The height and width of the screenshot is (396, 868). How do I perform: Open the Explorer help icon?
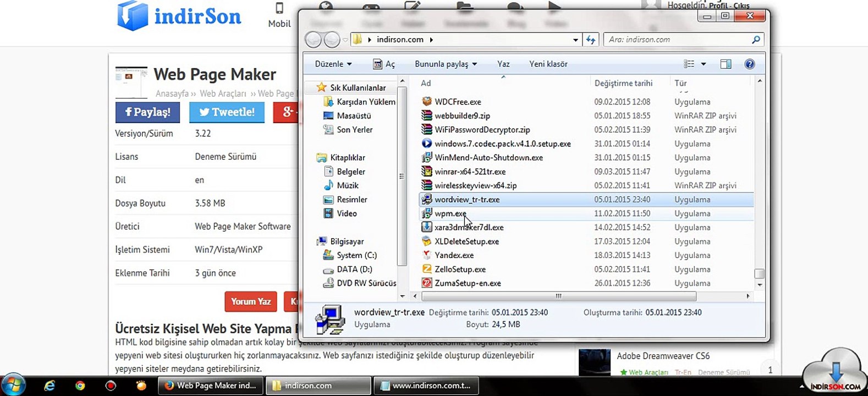(x=749, y=64)
